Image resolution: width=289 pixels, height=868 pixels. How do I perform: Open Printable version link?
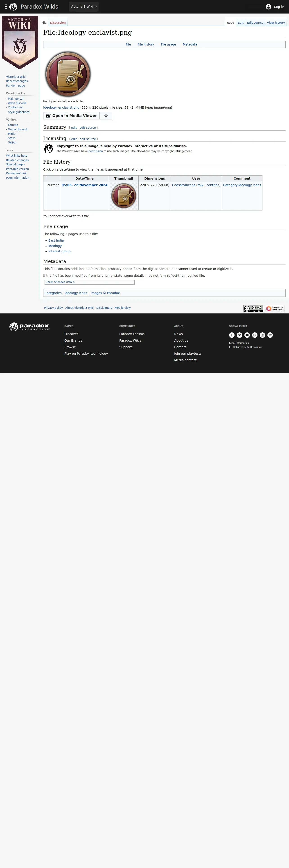tap(18, 169)
